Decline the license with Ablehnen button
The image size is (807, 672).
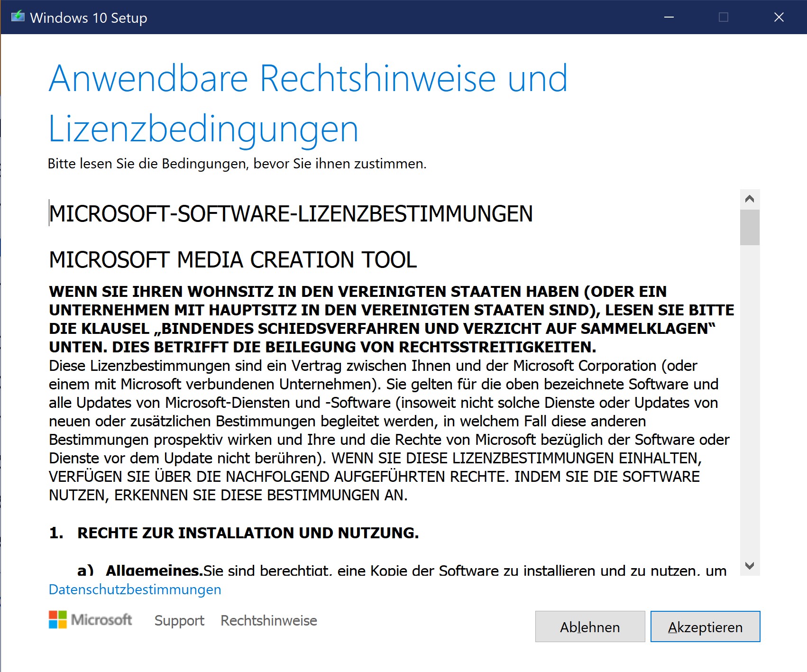click(590, 626)
